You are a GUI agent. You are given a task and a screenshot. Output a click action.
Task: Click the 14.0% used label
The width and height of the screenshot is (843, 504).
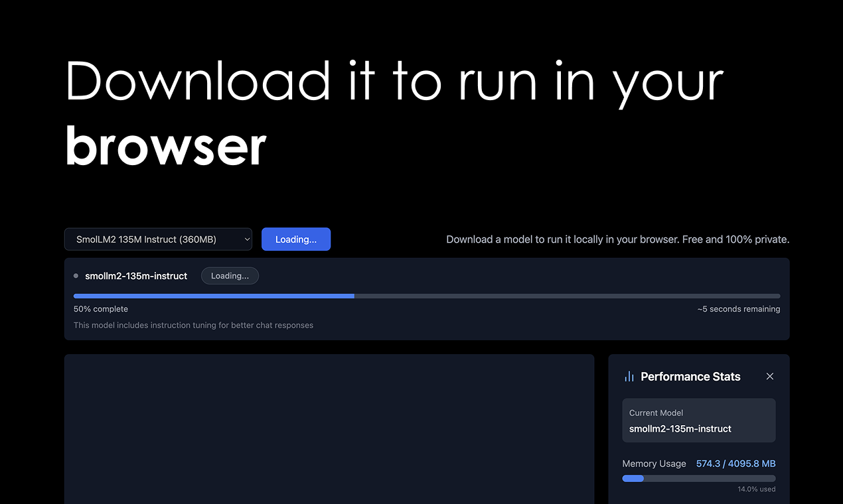point(756,489)
